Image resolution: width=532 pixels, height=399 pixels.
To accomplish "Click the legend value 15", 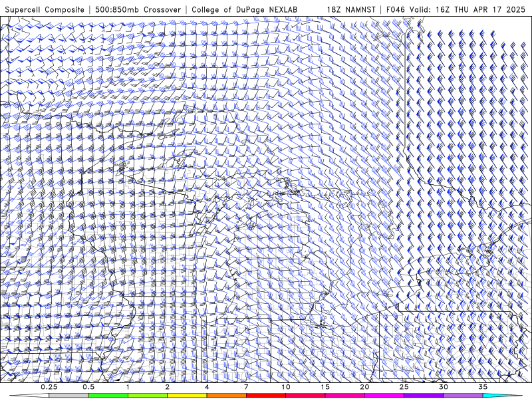I will click(325, 387).
